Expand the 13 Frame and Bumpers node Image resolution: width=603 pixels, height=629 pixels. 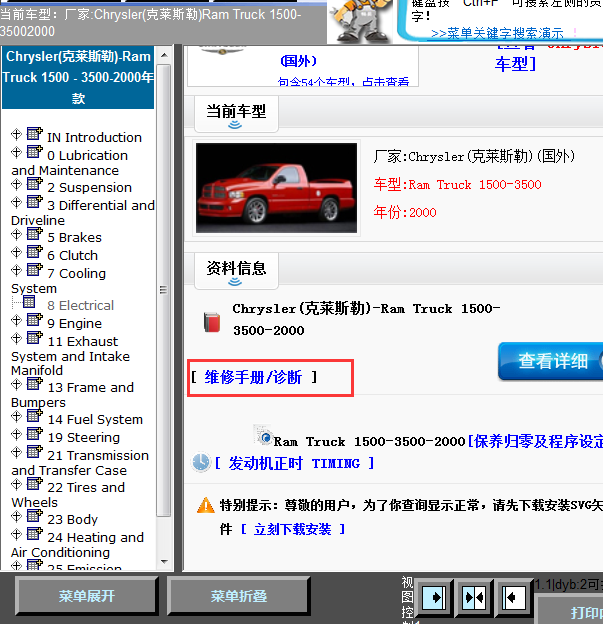click(16, 384)
